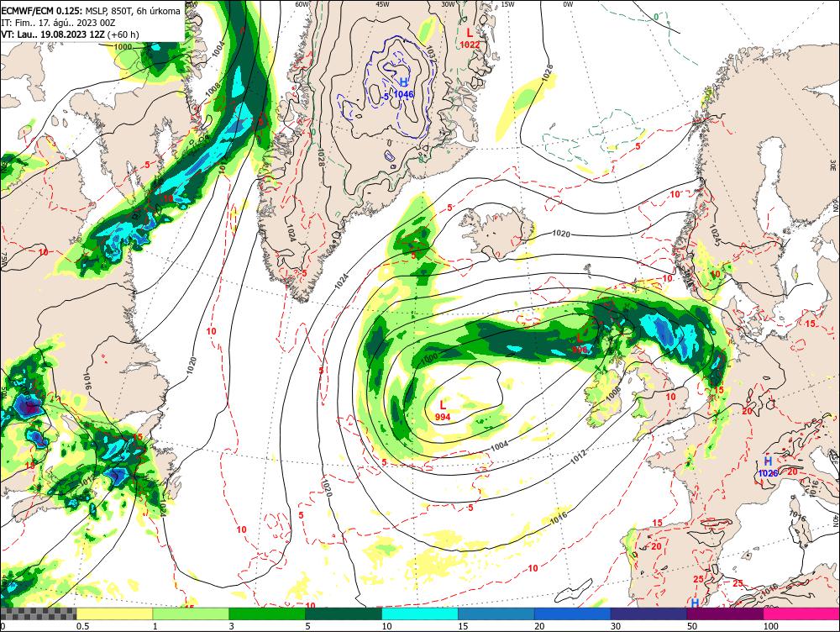Click the H 1046 high marker over Greenland
Viewport: 840px width, 632px height.
coord(403,88)
